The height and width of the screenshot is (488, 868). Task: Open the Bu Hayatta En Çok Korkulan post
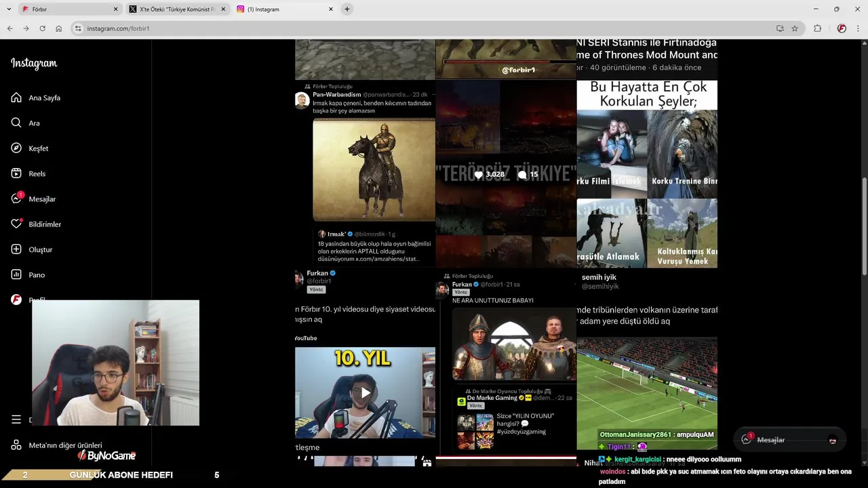[647, 174]
